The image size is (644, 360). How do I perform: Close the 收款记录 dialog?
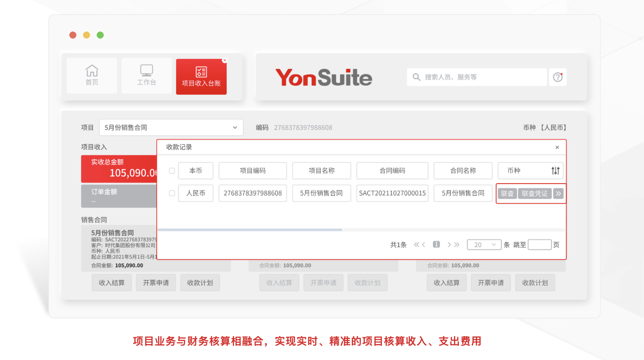[557, 147]
